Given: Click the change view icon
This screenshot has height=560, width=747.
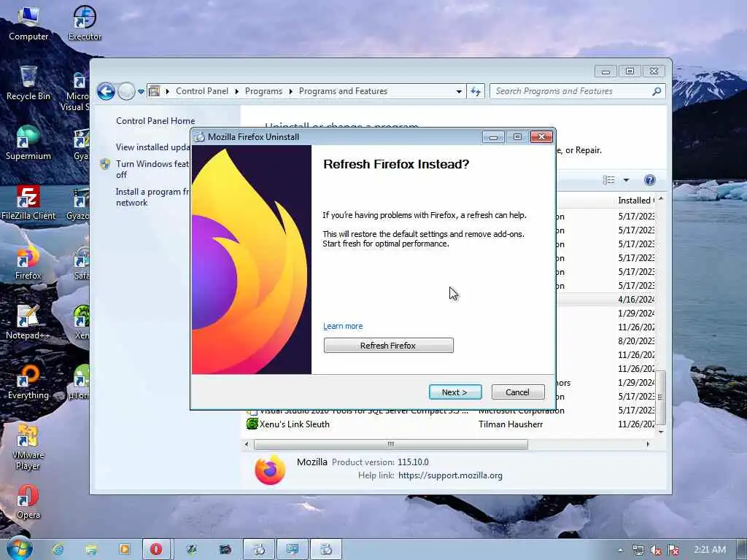Looking at the screenshot, I should 609,180.
